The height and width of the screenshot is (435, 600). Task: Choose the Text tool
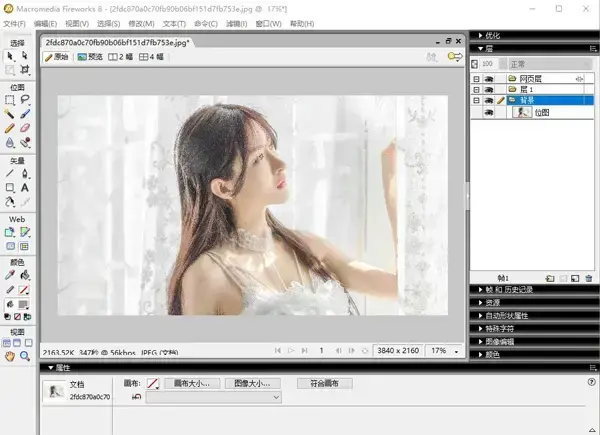coord(25,187)
